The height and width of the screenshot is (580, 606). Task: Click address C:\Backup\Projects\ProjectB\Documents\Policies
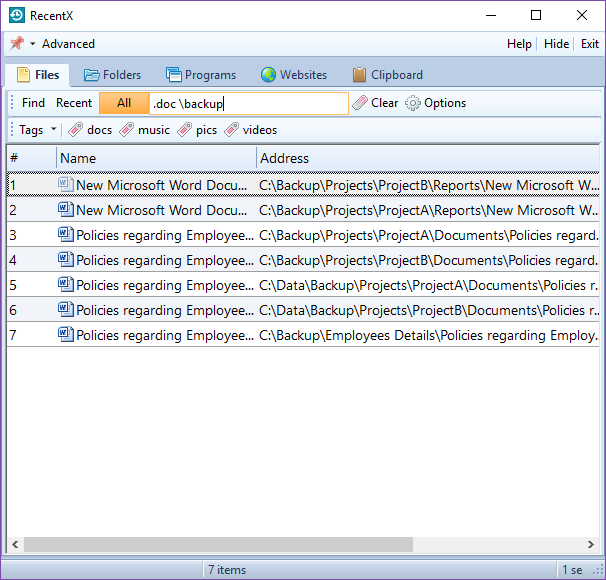pos(429,260)
